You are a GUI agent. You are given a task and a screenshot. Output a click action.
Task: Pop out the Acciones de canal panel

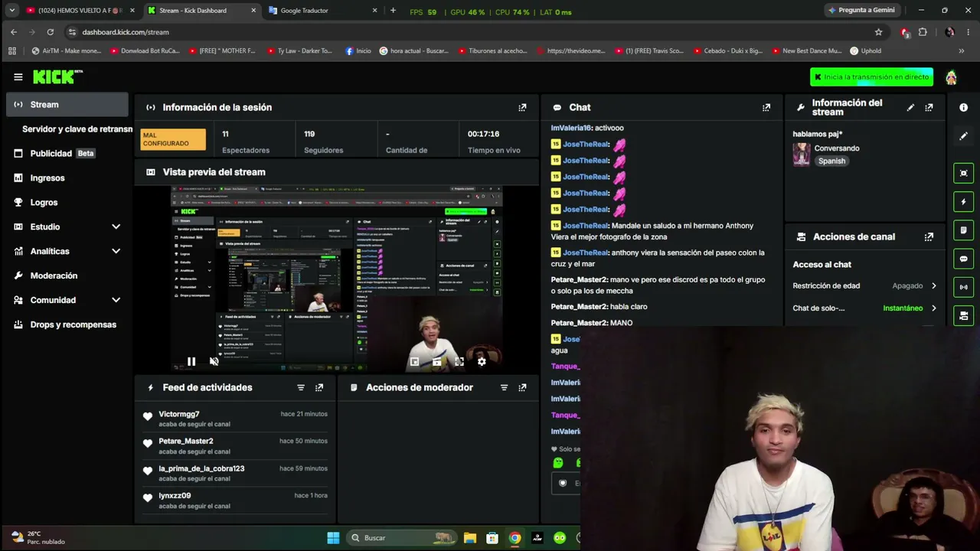point(929,237)
